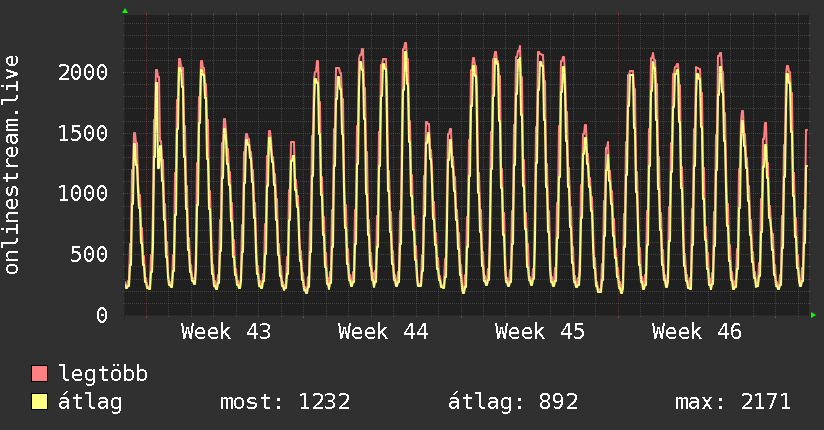824x430 pixels.
Task: Click the Week 46 axis label
Action: 697,332
